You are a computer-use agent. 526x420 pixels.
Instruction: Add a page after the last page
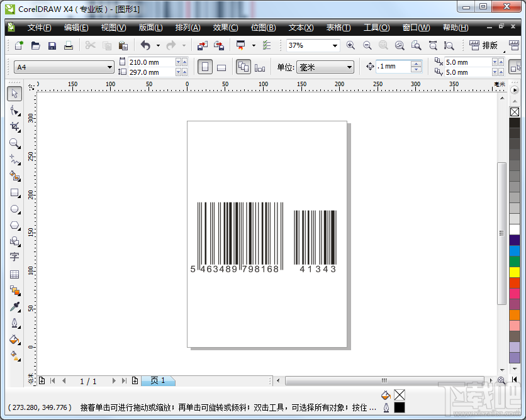(135, 381)
